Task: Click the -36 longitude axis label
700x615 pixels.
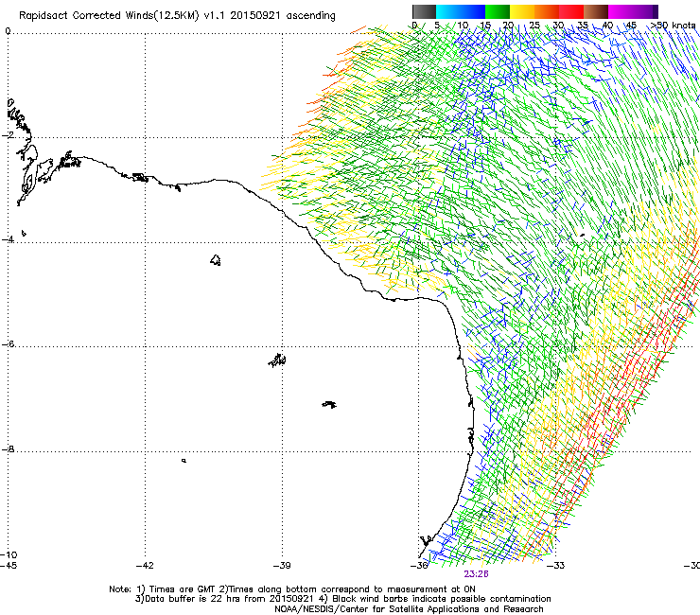Action: tap(419, 566)
